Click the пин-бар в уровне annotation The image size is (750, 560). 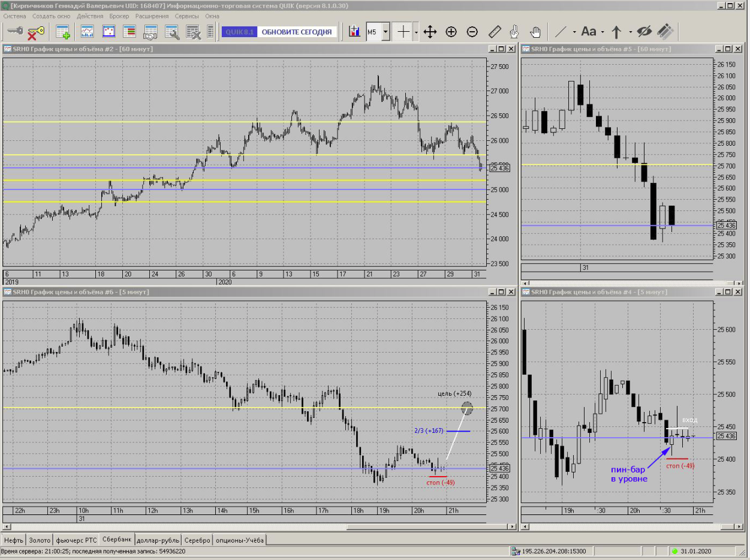[x=629, y=474]
